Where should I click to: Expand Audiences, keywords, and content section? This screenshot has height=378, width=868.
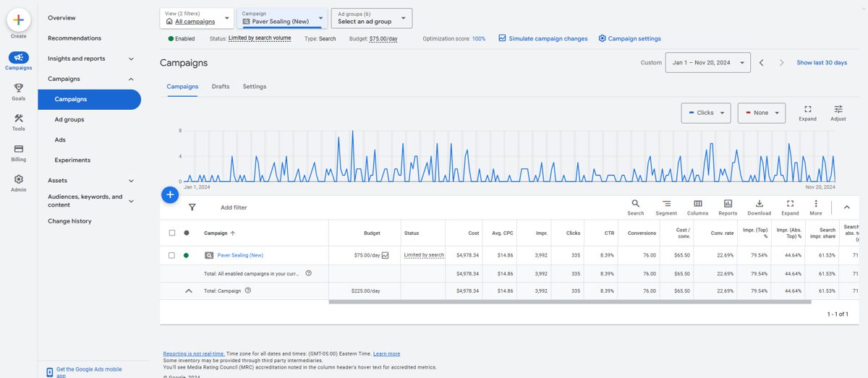click(131, 201)
